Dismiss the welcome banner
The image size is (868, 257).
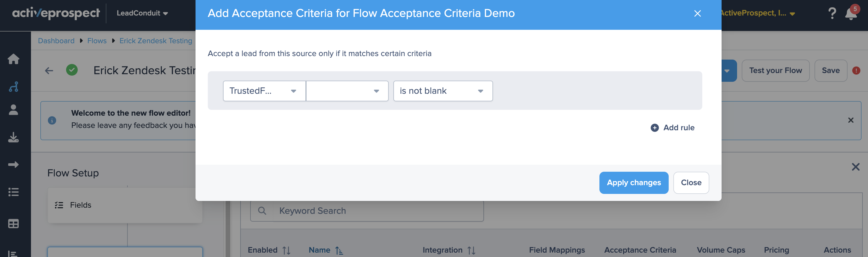pos(851,120)
